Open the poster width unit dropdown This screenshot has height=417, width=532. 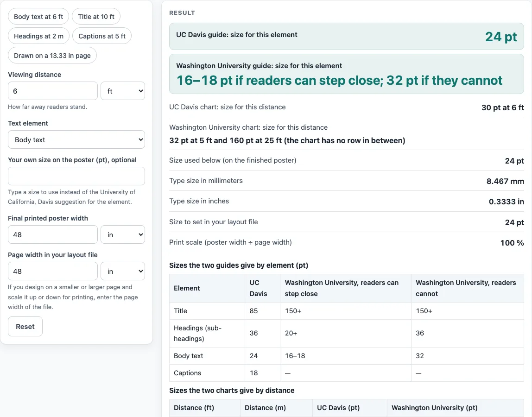coord(123,235)
